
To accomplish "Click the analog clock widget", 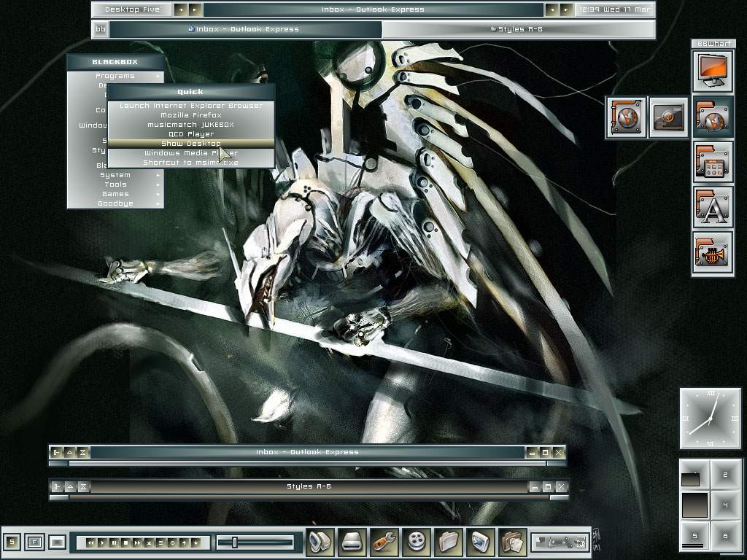I will (711, 419).
